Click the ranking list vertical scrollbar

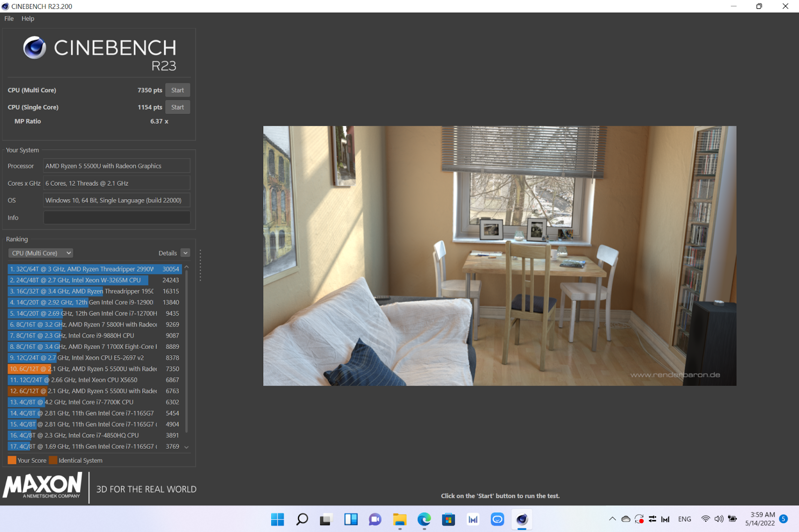(186, 351)
